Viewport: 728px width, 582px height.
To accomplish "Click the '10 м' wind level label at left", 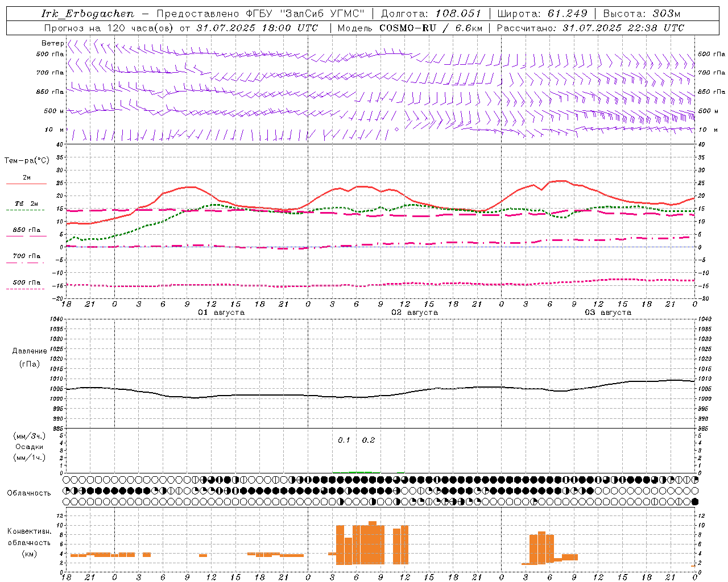I will click(x=55, y=130).
